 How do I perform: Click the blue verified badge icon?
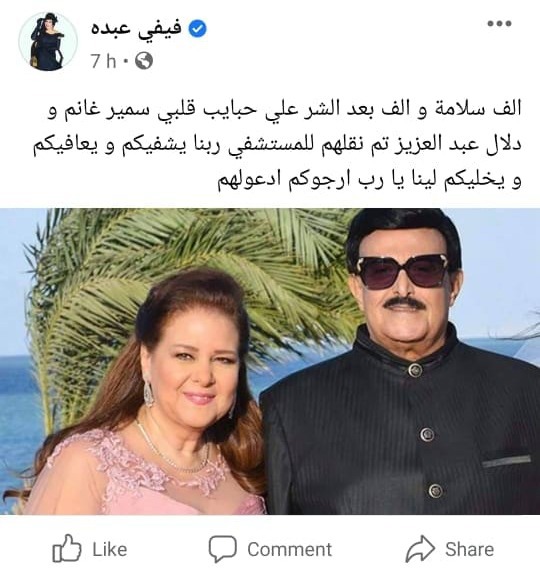tap(198, 29)
